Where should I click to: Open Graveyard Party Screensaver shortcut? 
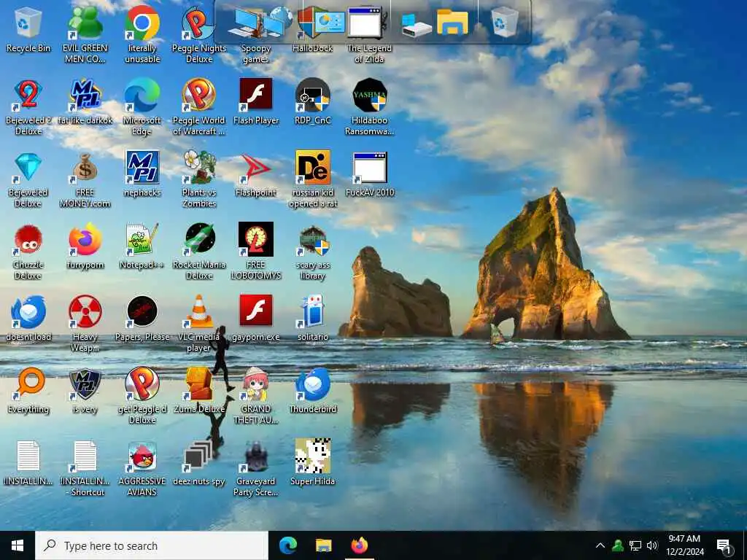tap(256, 469)
